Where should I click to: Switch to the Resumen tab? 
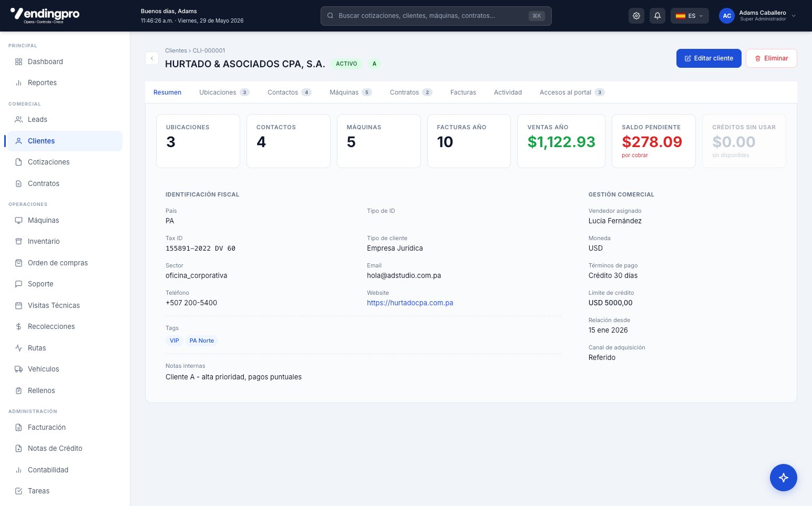pyautogui.click(x=167, y=92)
